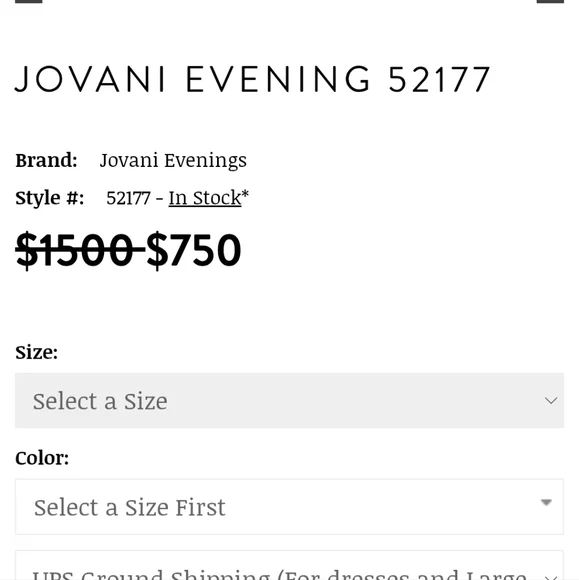Click the chevron arrow in shipping dropdown
Screen dimensions: 579x580
pos(551,577)
